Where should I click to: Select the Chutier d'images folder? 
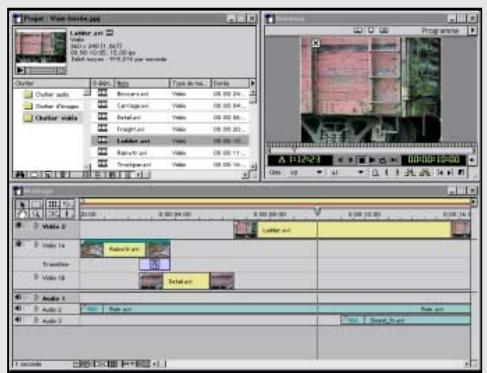pos(51,106)
